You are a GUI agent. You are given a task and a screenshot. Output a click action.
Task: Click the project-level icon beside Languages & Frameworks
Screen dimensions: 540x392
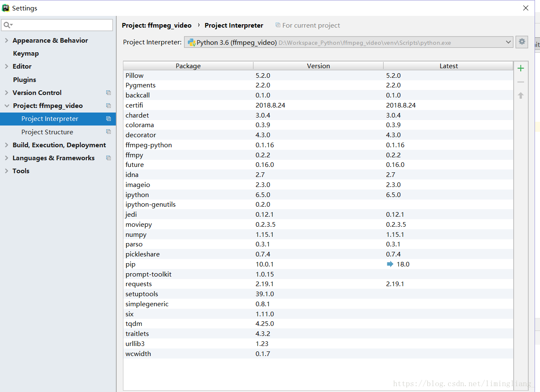coord(108,158)
